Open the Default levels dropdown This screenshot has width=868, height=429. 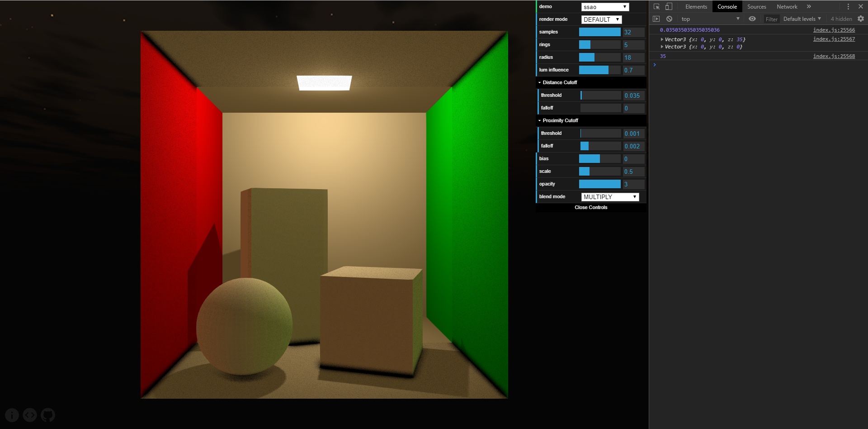(802, 19)
